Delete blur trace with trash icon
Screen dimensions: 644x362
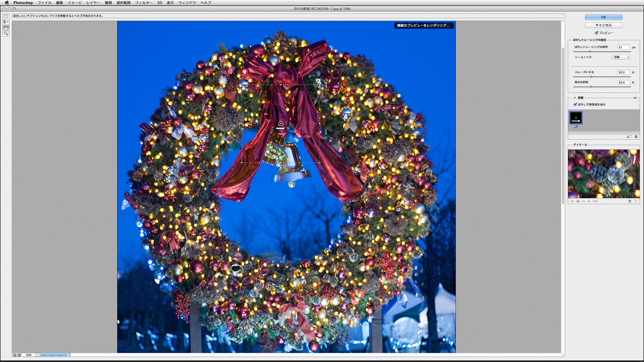[x=636, y=137]
